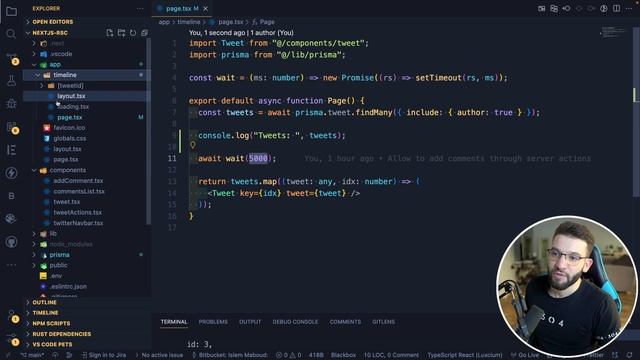Open Source Control view with badge 2
640x360 pixels.
point(12,58)
